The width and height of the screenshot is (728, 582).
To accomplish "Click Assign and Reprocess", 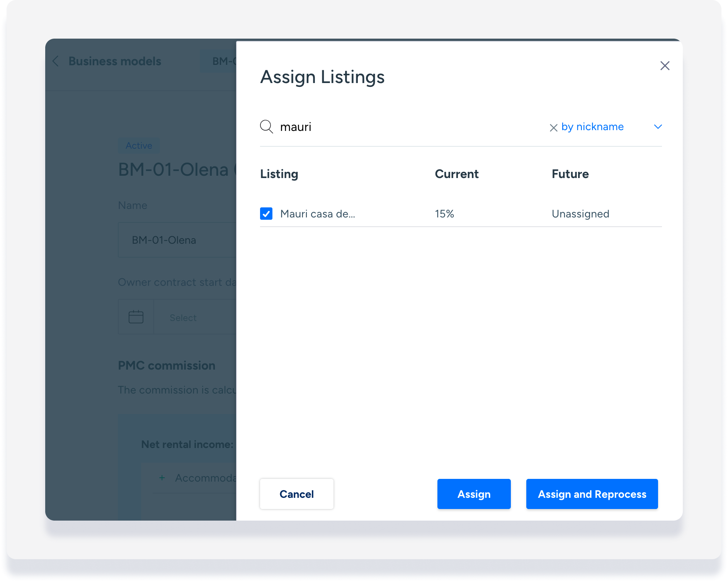I will 592,494.
